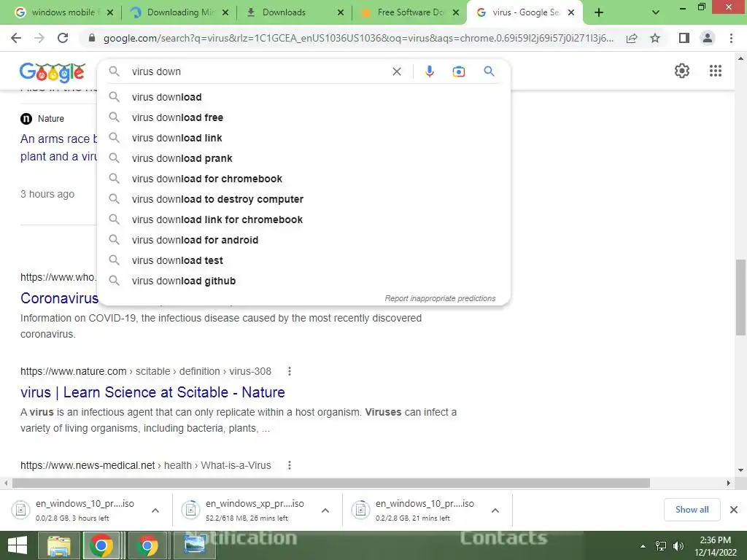Click the vertical scrollbar thumb
The width and height of the screenshot is (747, 560).
pos(740,297)
